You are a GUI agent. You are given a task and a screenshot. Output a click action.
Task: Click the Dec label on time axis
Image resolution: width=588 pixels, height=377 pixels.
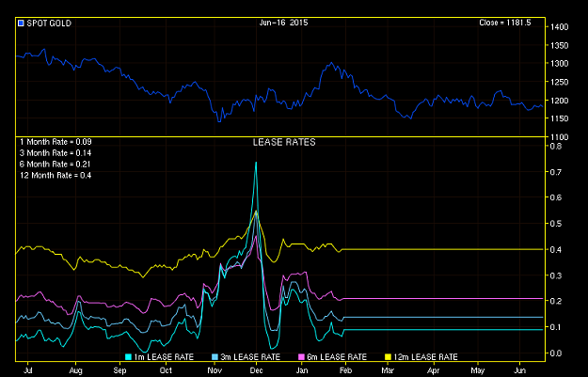[x=257, y=370]
